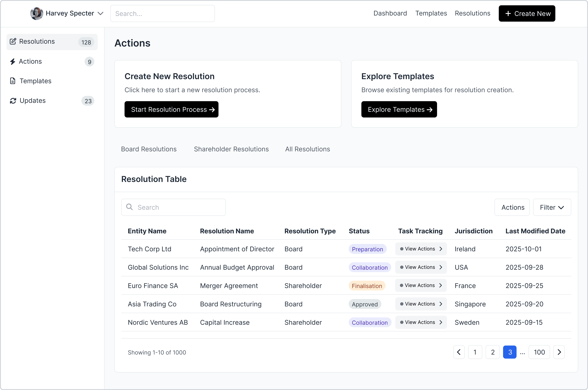The height and width of the screenshot is (390, 588).
Task: Click the magnifier icon in table search
Action: [129, 207]
